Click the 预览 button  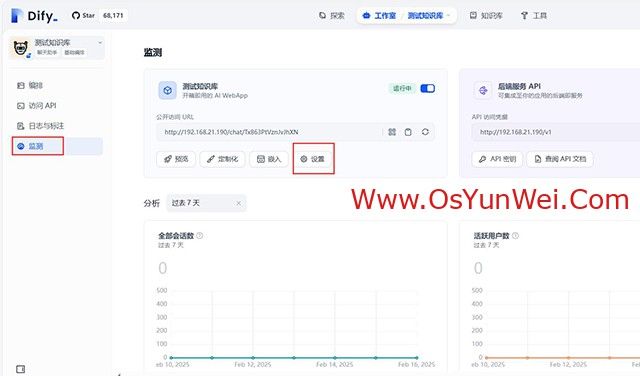176,159
